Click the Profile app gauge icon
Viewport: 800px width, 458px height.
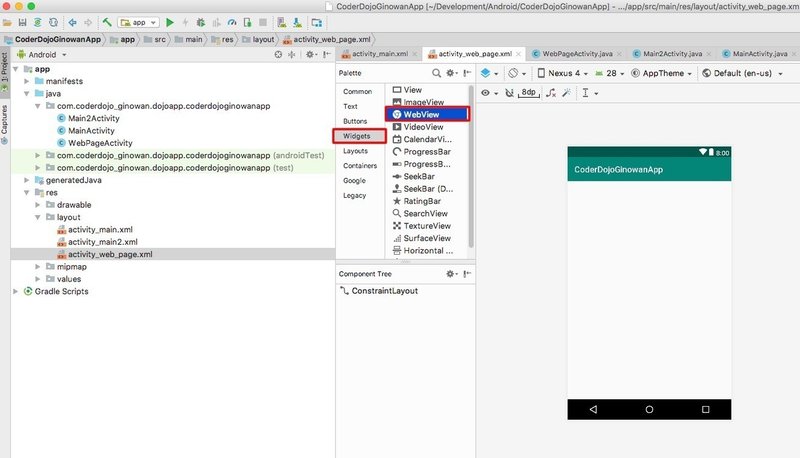tap(232, 22)
